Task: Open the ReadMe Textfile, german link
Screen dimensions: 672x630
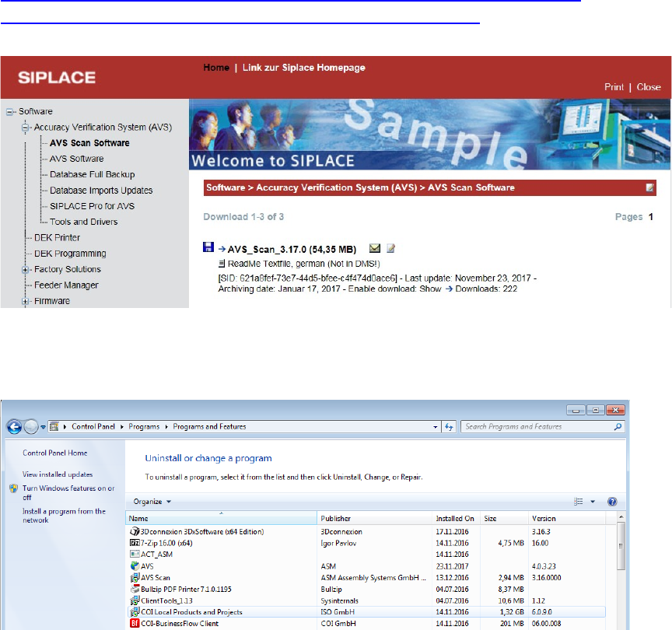Action: 303,264
